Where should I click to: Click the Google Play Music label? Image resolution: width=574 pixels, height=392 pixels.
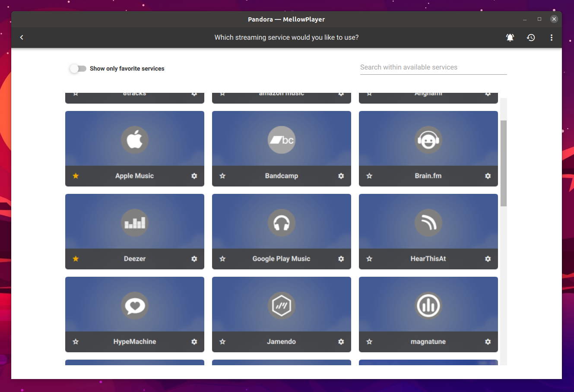282,259
